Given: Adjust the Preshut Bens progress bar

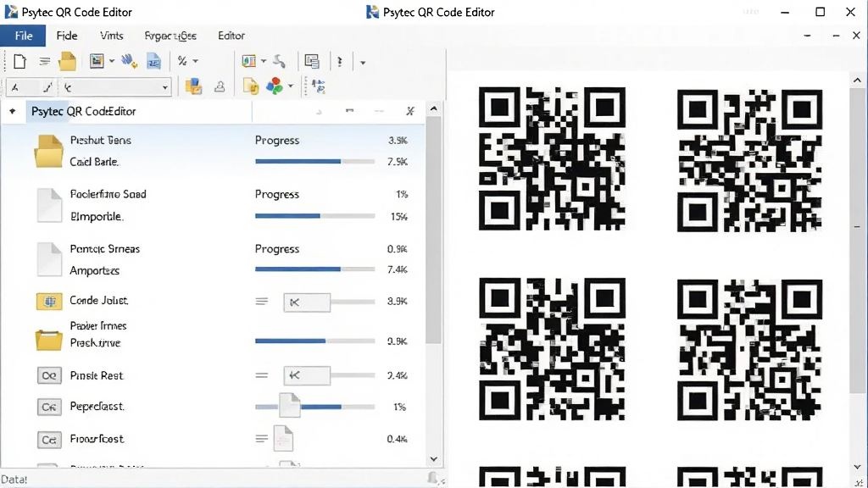Looking at the screenshot, I should coord(315,162).
